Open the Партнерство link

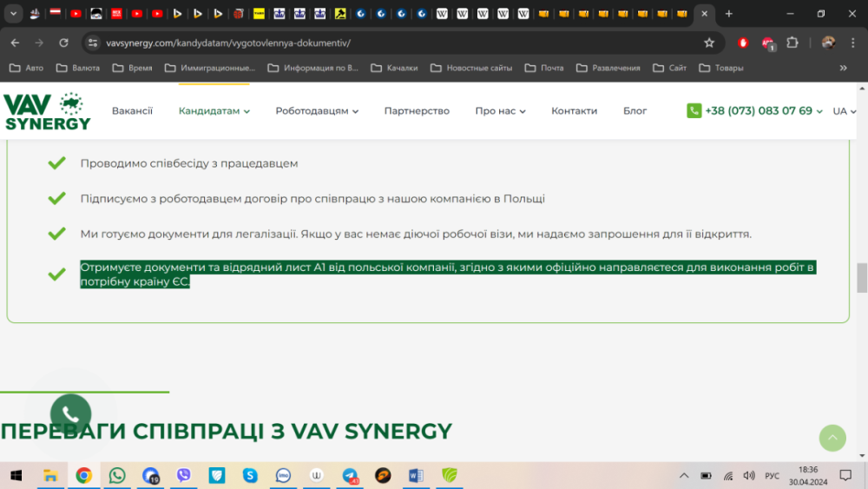(x=417, y=111)
